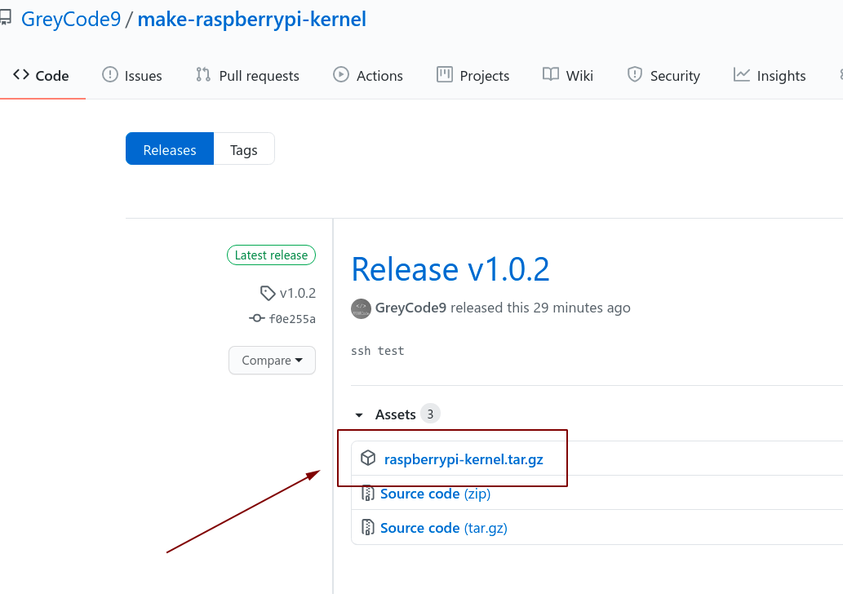Click the repository icon beside GreyCode9
The height and width of the screenshot is (616, 843).
(x=5, y=18)
